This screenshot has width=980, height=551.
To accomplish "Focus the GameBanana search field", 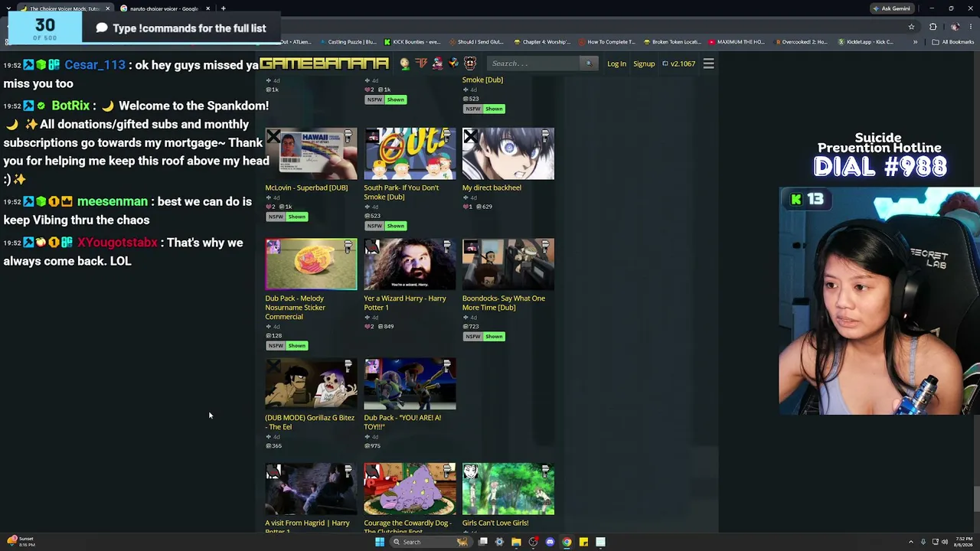I will pos(534,64).
